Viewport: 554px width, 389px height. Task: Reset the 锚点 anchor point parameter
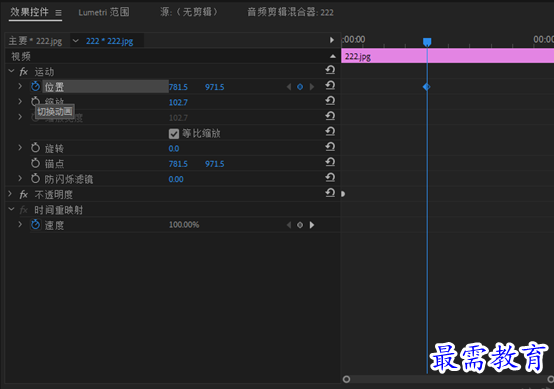[330, 162]
